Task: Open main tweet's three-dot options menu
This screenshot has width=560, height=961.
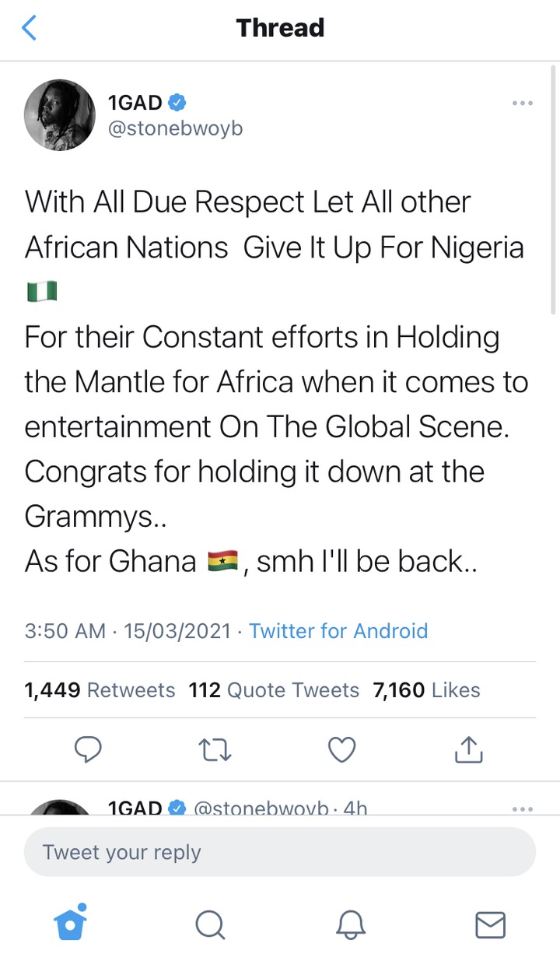Action: [x=522, y=103]
